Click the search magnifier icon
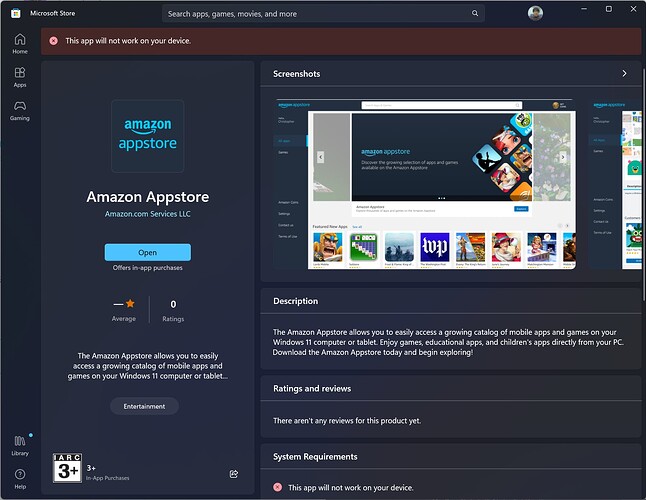 pyautogui.click(x=475, y=14)
